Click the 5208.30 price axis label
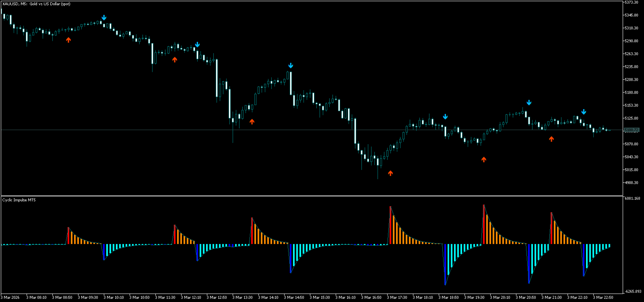The image size is (644, 302). click(631, 80)
